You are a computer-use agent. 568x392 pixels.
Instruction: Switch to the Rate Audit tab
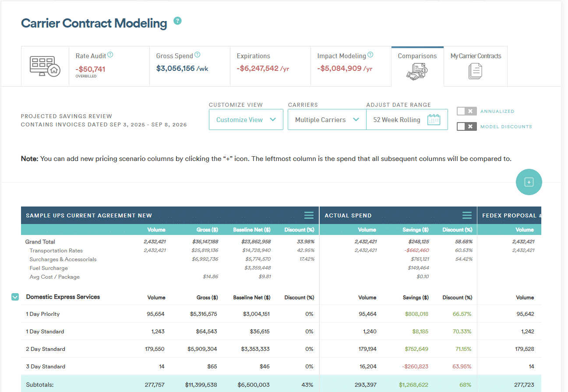coord(109,66)
